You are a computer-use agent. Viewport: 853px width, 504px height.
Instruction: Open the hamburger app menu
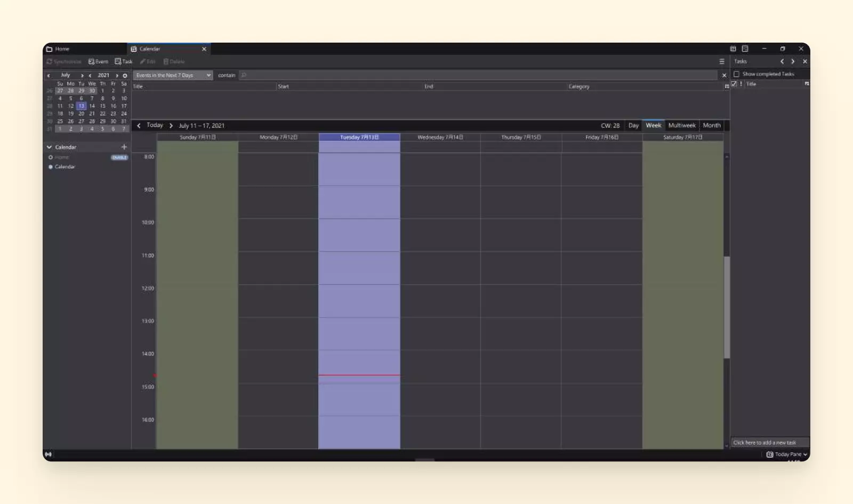click(x=722, y=62)
